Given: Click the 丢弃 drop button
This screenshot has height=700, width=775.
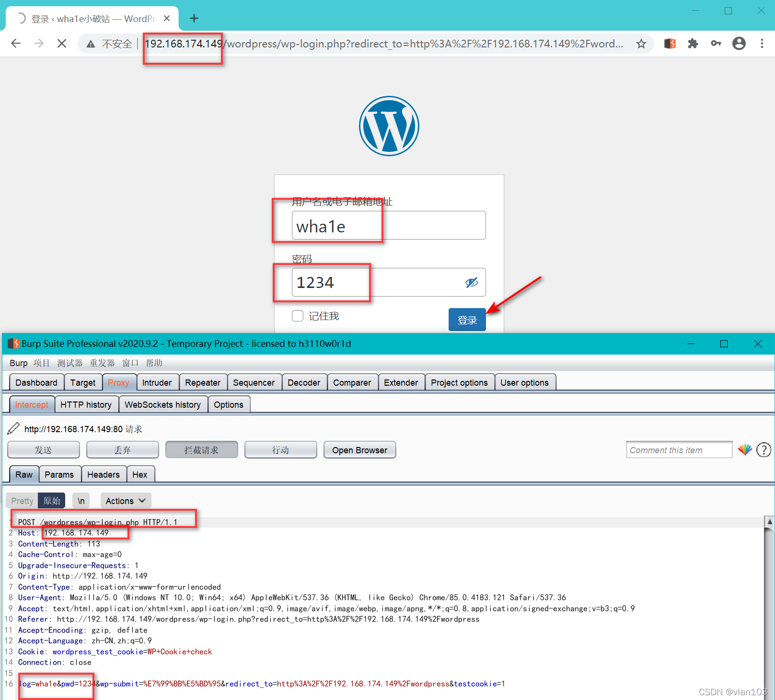Looking at the screenshot, I should 123,450.
